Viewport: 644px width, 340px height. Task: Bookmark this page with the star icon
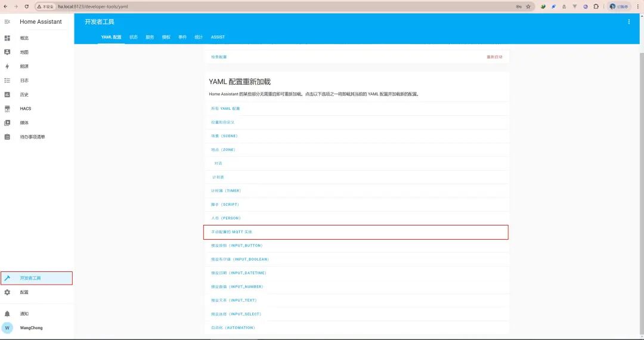[x=528, y=7]
